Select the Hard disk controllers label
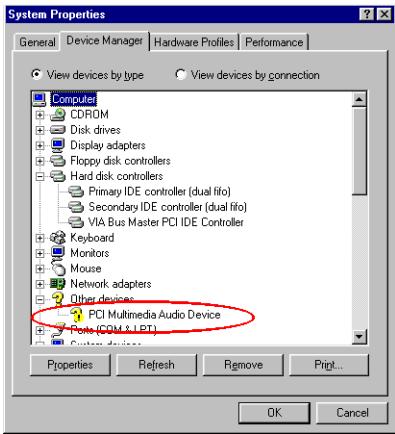The image size is (395, 434). pyautogui.click(x=117, y=176)
